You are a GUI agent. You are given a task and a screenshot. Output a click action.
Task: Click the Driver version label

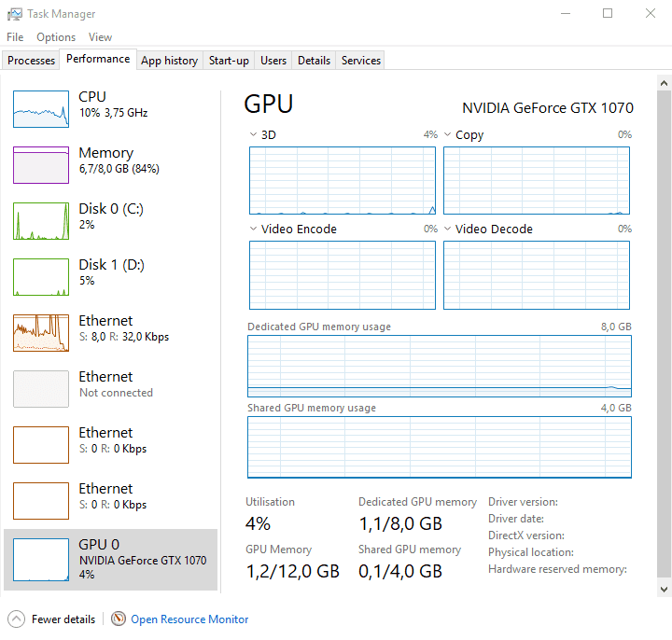pos(523,502)
